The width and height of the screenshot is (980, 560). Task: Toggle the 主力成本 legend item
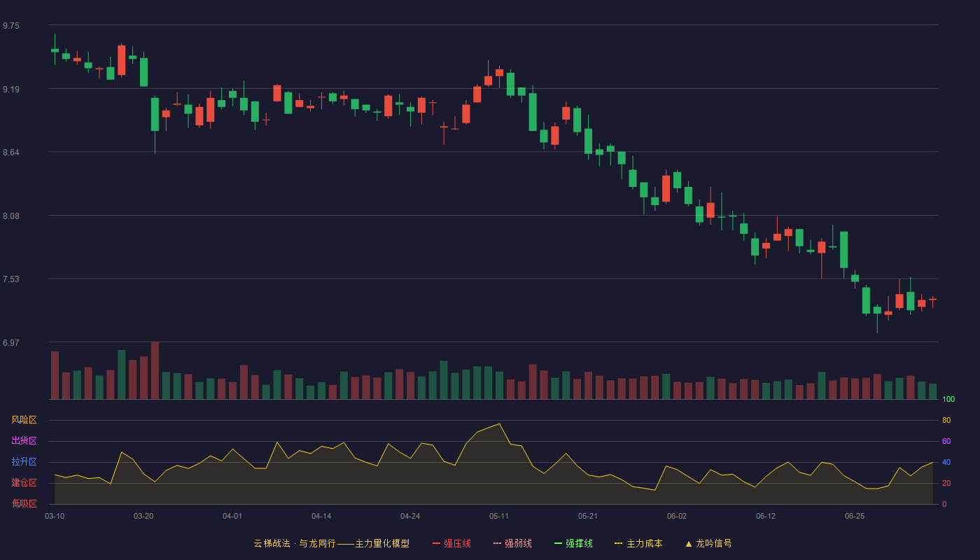(638, 543)
